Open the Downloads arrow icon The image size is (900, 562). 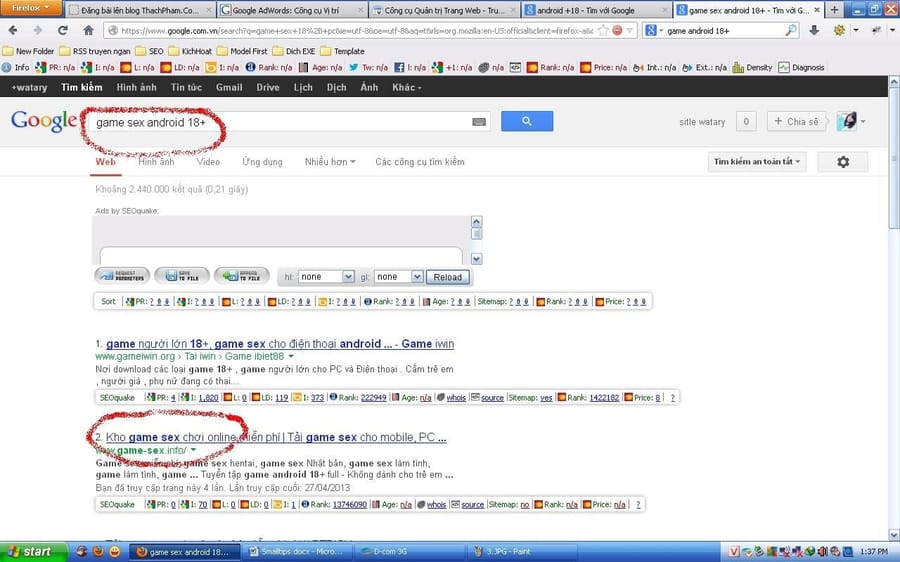point(814,30)
